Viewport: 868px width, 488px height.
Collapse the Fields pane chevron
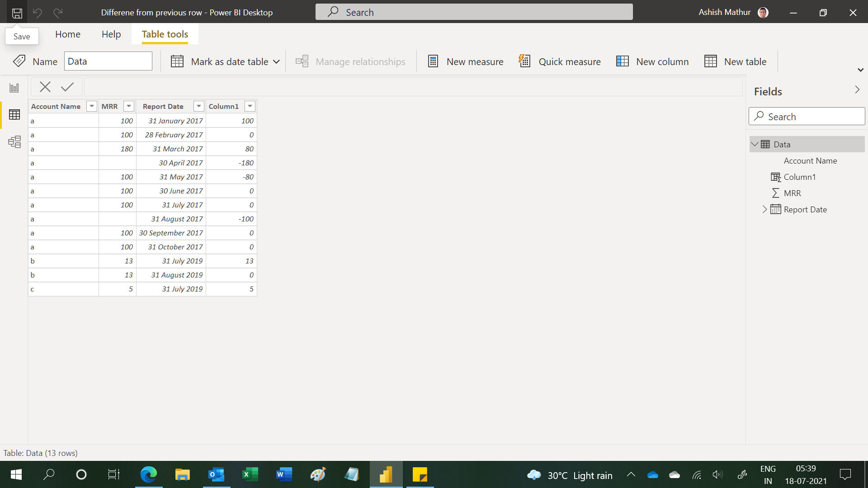[857, 90]
